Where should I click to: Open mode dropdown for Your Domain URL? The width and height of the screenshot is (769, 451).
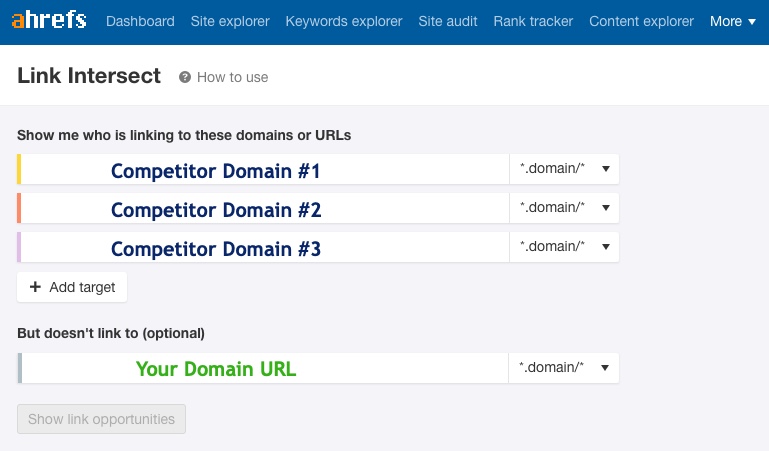(x=564, y=368)
